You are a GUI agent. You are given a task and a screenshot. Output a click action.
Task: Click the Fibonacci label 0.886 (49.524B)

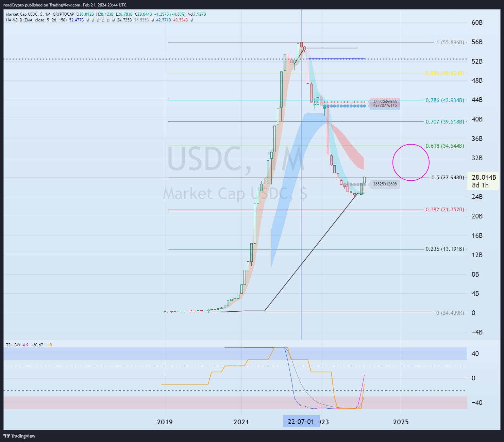445,73
